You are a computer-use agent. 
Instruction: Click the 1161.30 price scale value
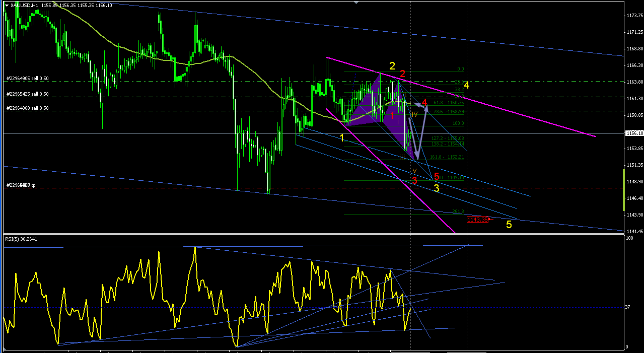635,99
